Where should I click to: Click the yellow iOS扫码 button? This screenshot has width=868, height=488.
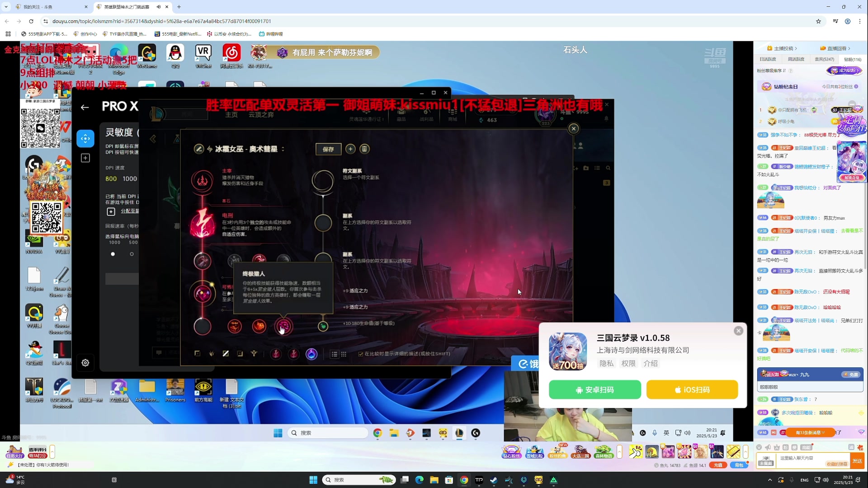[692, 389]
